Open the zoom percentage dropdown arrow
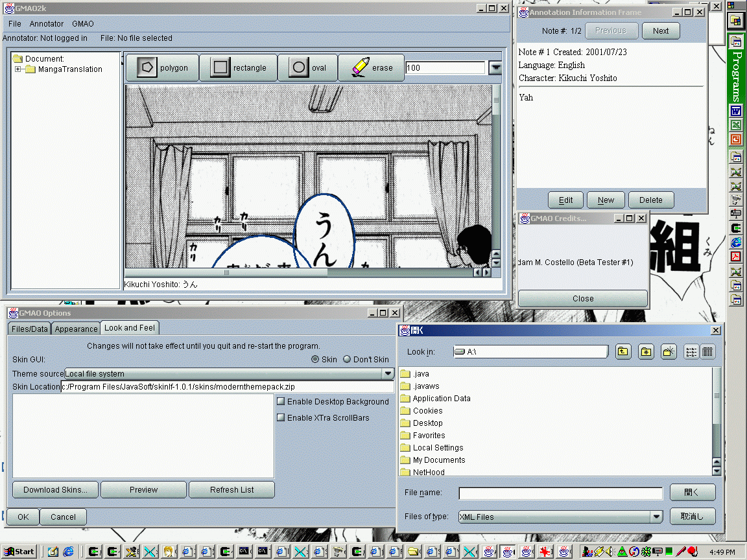 pos(495,67)
